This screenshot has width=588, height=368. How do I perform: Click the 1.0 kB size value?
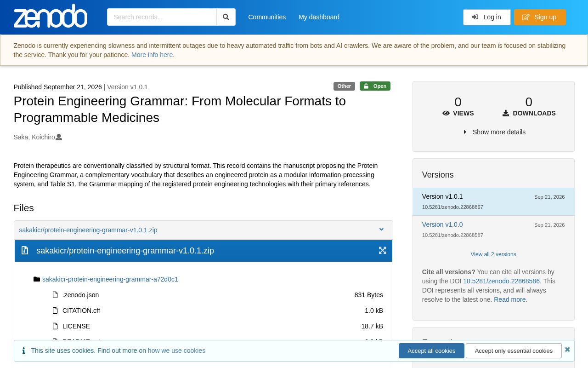tap(374, 310)
